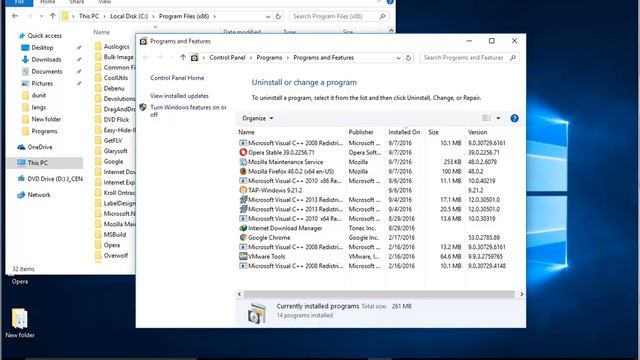Click the shield icon beside Turn Windows features

[143, 107]
